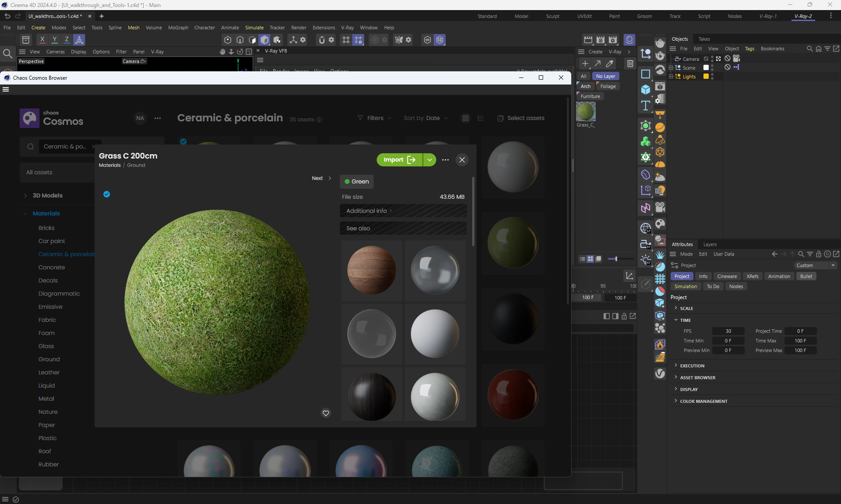Switch to the Cineware attribute tab

pyautogui.click(x=727, y=276)
